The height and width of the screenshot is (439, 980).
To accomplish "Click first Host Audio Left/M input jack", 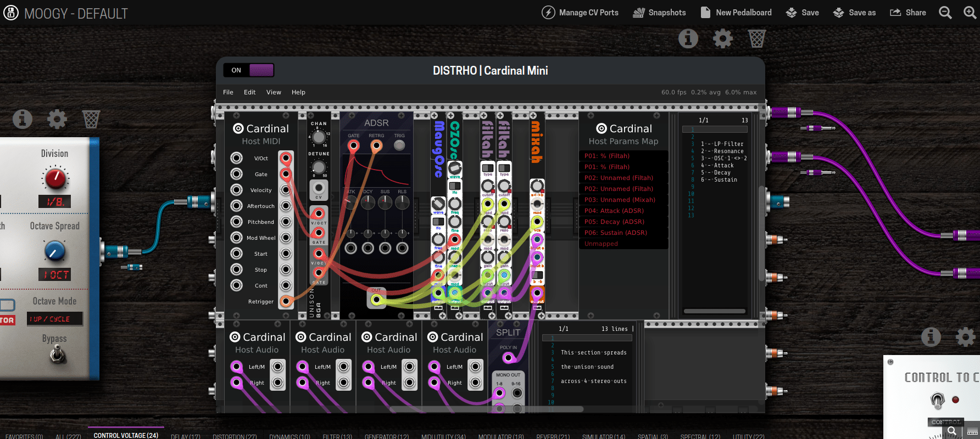I will point(237,366).
